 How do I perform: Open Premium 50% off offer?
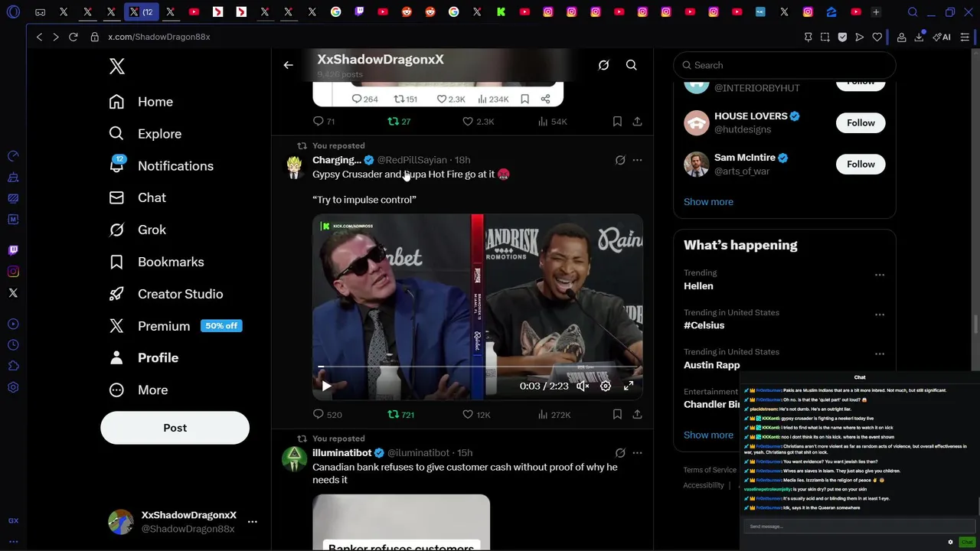(175, 326)
